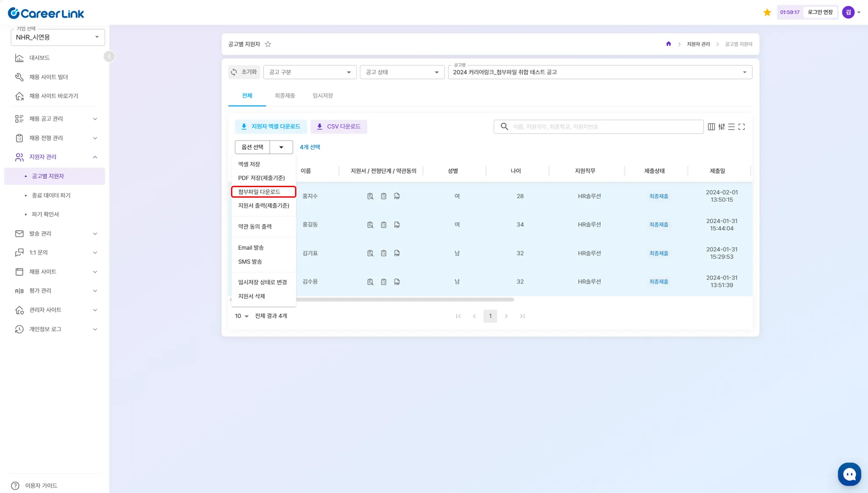
Task: Click the horizontal table scrollbar
Action: coord(404,300)
